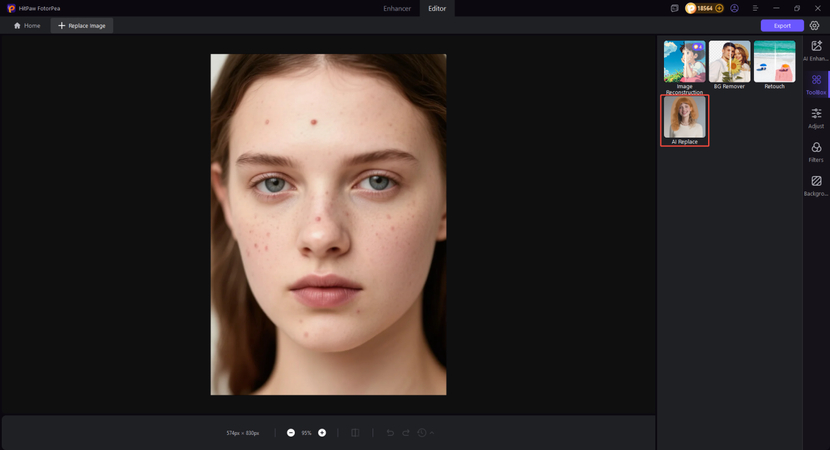The height and width of the screenshot is (450, 830).
Task: Select the ToolBox sidebar icon
Action: pos(816,84)
